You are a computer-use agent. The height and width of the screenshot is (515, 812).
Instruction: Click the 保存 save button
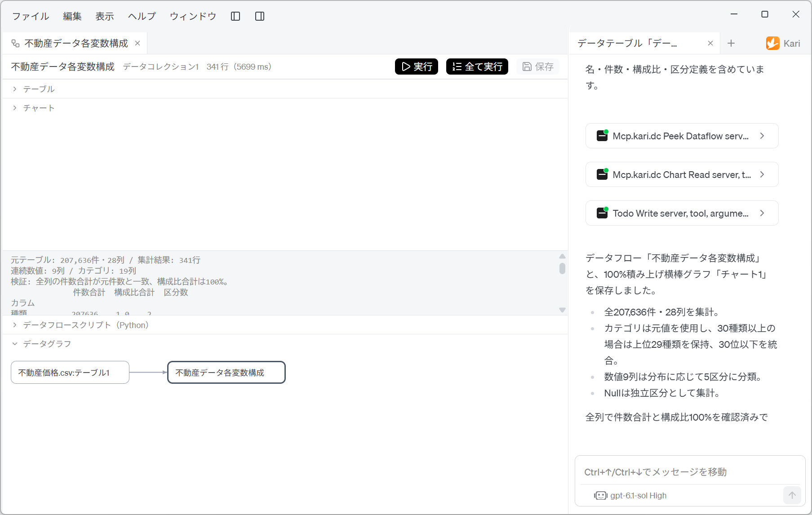pos(538,67)
